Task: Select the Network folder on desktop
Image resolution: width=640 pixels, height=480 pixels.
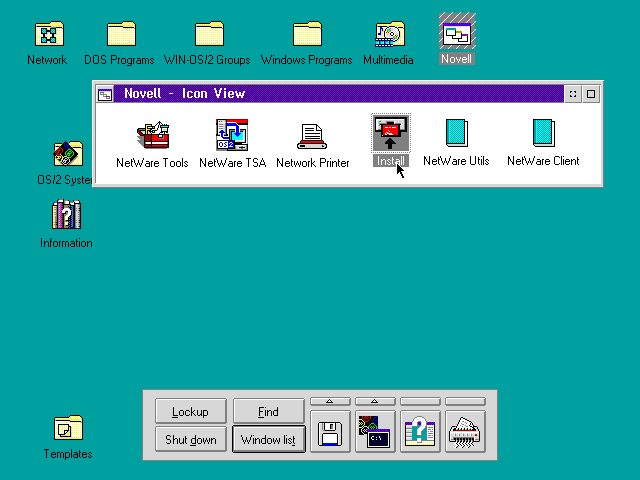Action: click(49, 33)
